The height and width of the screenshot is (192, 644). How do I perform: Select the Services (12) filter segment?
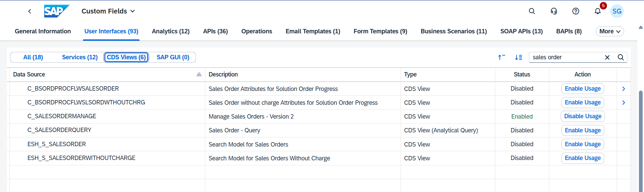(80, 57)
